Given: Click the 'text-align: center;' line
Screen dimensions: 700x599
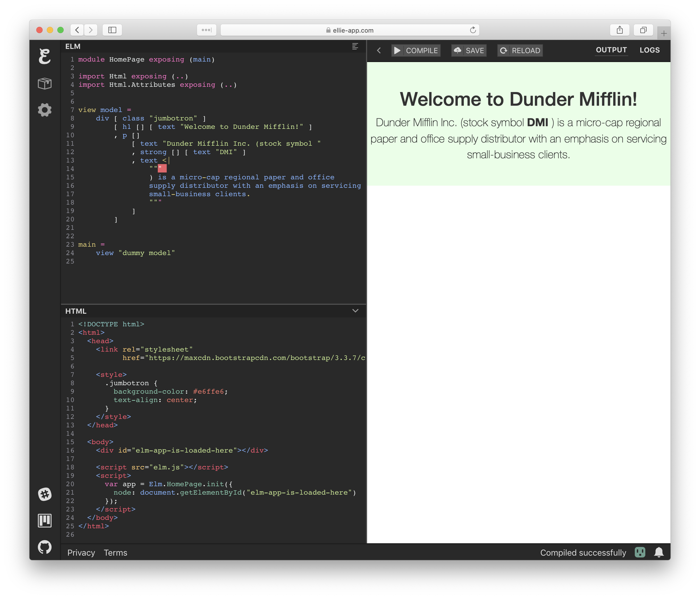Looking at the screenshot, I should [x=155, y=400].
